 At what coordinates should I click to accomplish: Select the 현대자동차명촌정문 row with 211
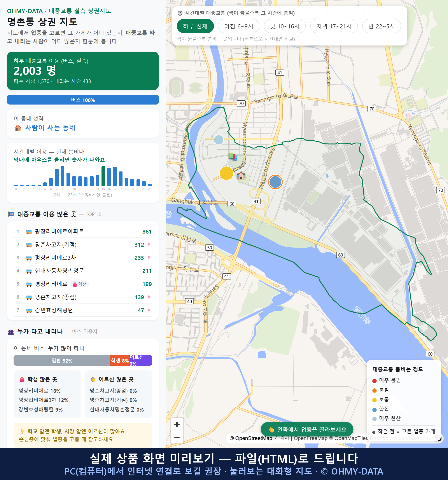(83, 271)
